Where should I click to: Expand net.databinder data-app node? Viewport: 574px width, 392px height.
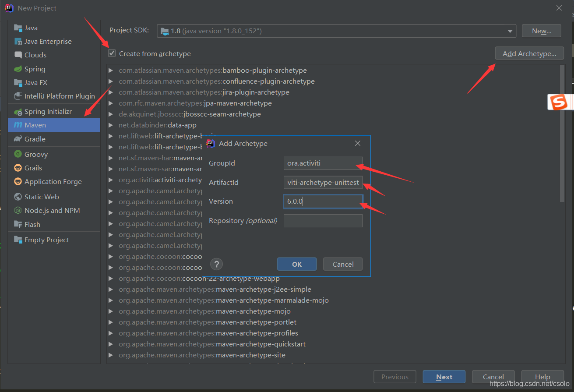click(x=111, y=125)
